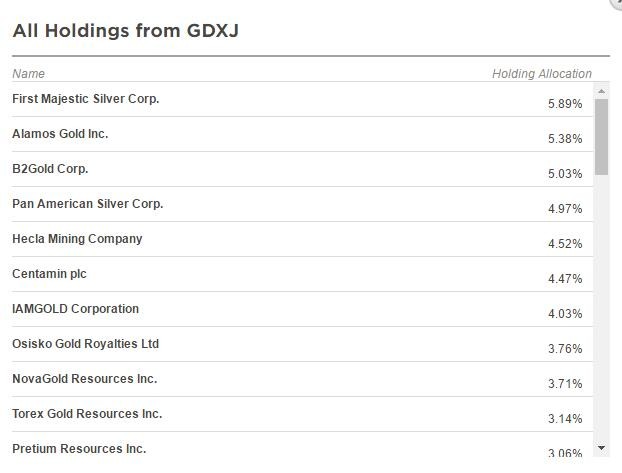The image size is (622, 473).
Task: Click the holdings list scrollbar thumb
Action: tap(601, 137)
